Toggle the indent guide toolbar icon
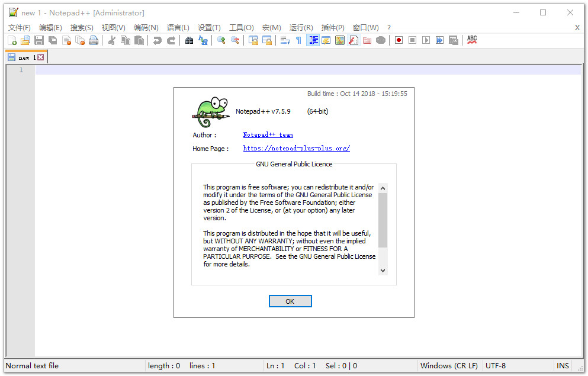588x376 pixels. click(x=313, y=40)
